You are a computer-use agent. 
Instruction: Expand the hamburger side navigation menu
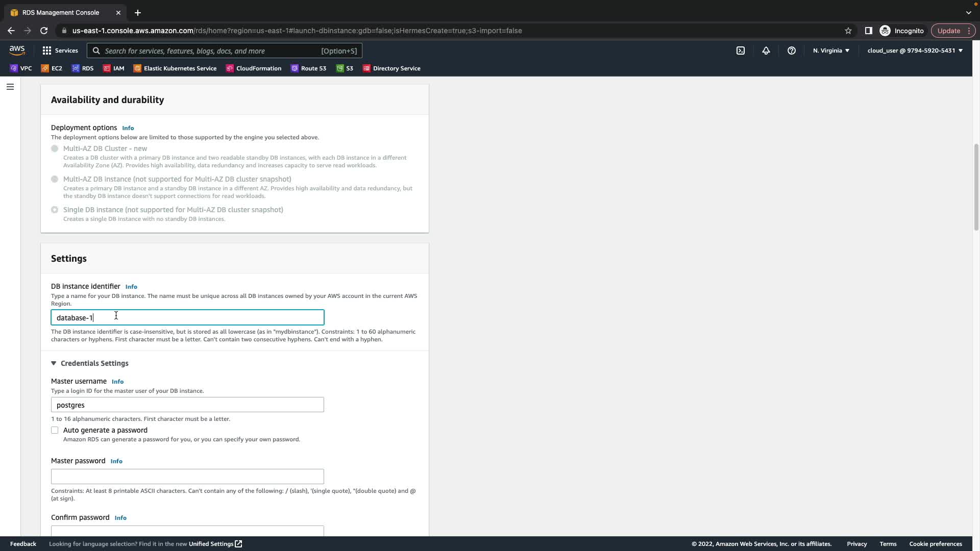(x=10, y=87)
